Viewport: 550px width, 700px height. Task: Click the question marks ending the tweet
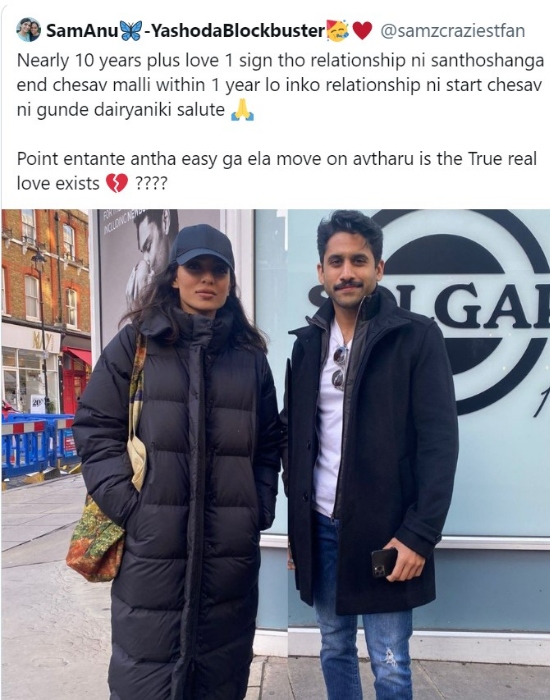(151, 184)
